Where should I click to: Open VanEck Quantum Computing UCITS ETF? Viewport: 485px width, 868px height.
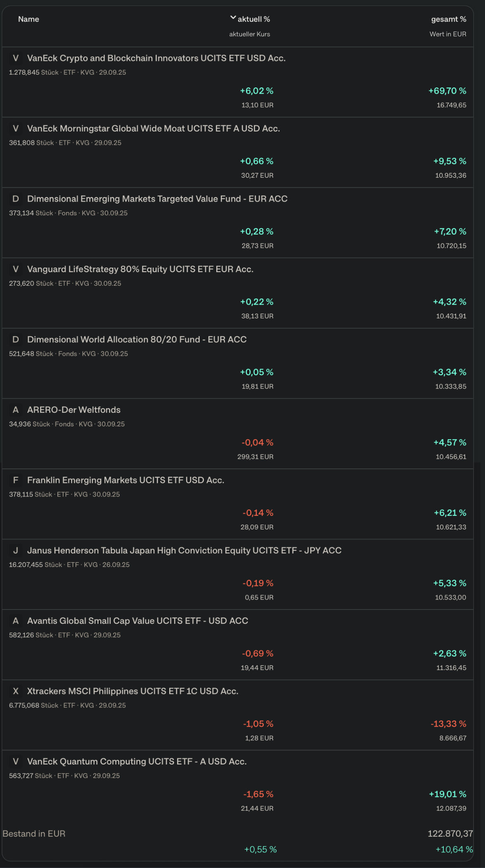137,762
